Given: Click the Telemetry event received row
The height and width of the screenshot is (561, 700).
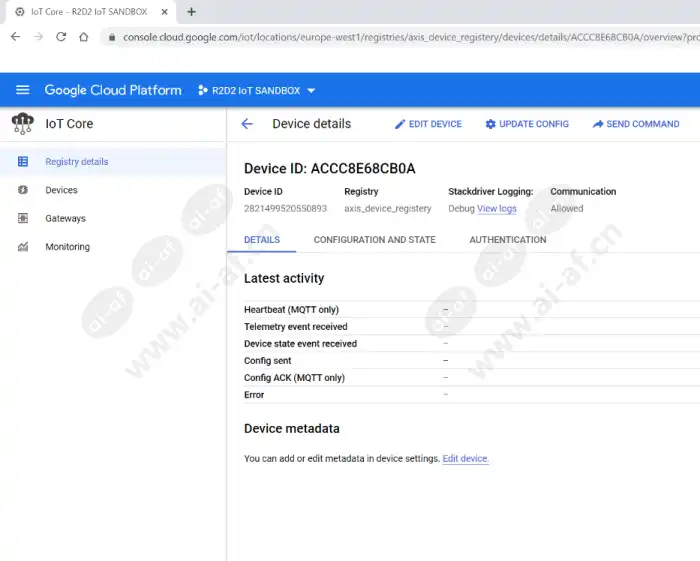Looking at the screenshot, I should coord(472,326).
